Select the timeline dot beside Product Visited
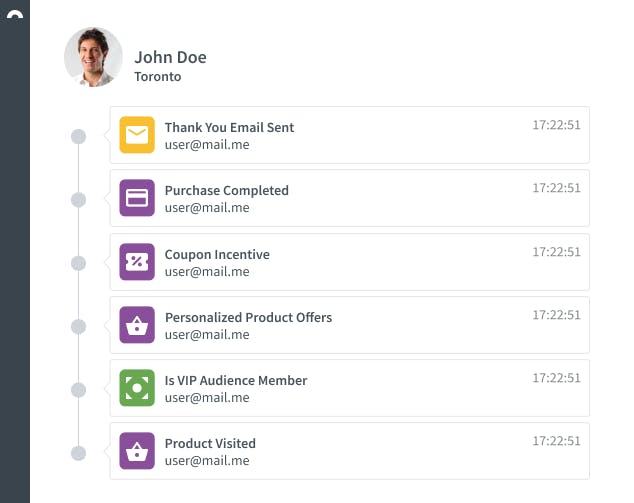This screenshot has width=634, height=503. tap(79, 453)
